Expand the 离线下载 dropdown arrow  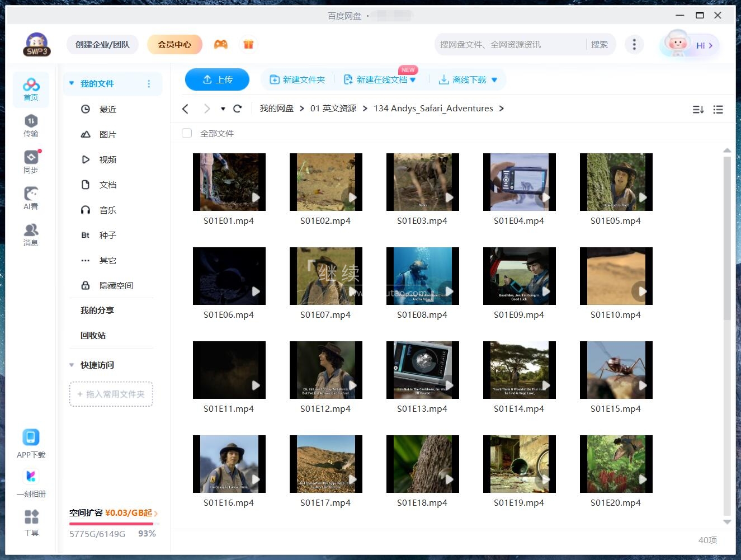click(494, 79)
